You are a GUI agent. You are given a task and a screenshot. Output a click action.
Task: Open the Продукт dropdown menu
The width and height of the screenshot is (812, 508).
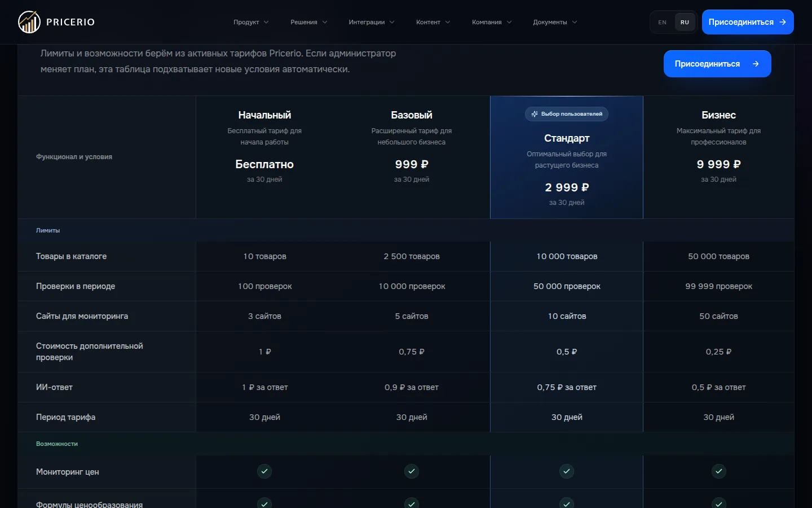[251, 22]
